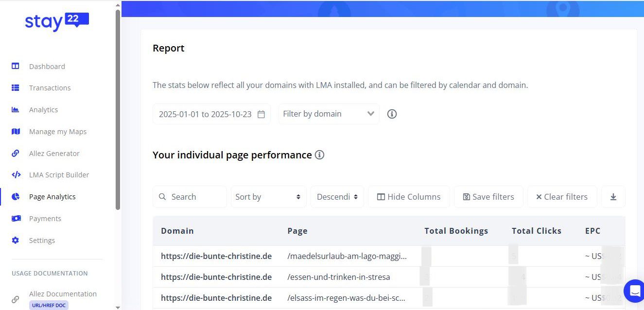The height and width of the screenshot is (310, 644).
Task: Click the Save filters button
Action: pyautogui.click(x=488, y=197)
